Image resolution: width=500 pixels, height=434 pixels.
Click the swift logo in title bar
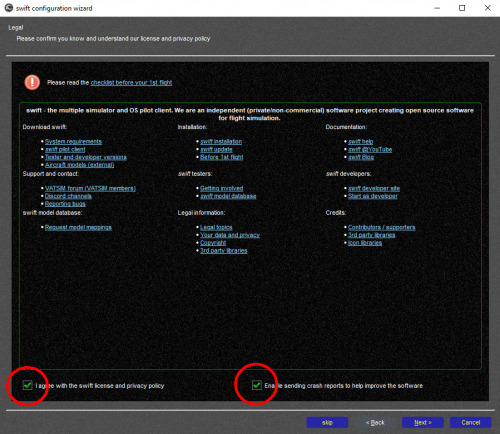pyautogui.click(x=9, y=8)
